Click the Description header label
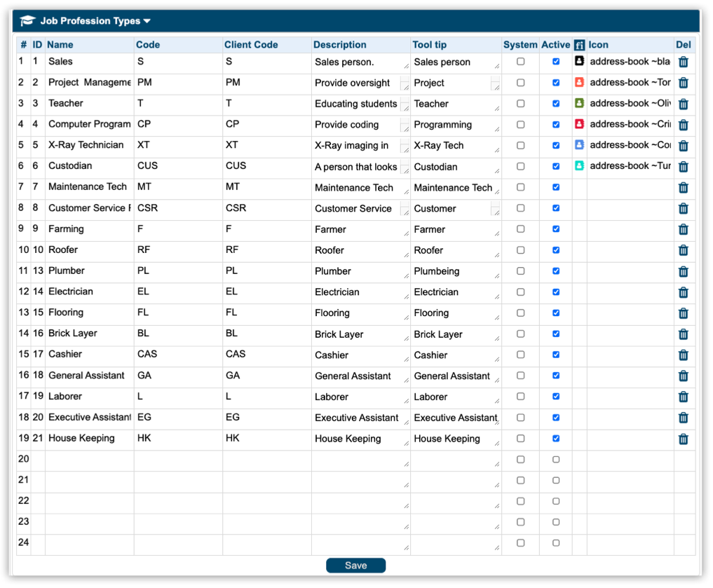713x588 pixels. point(339,45)
